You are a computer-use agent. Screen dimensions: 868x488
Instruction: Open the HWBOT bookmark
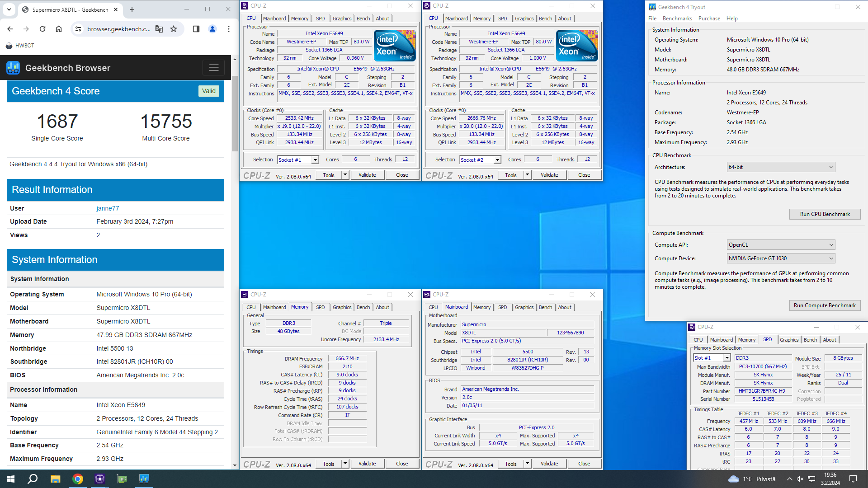click(x=20, y=46)
